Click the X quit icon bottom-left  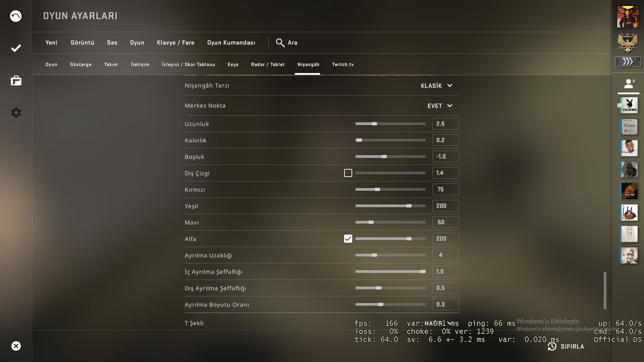coord(16,346)
